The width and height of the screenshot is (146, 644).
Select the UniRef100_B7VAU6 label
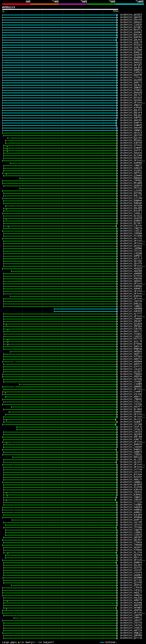point(131,344)
